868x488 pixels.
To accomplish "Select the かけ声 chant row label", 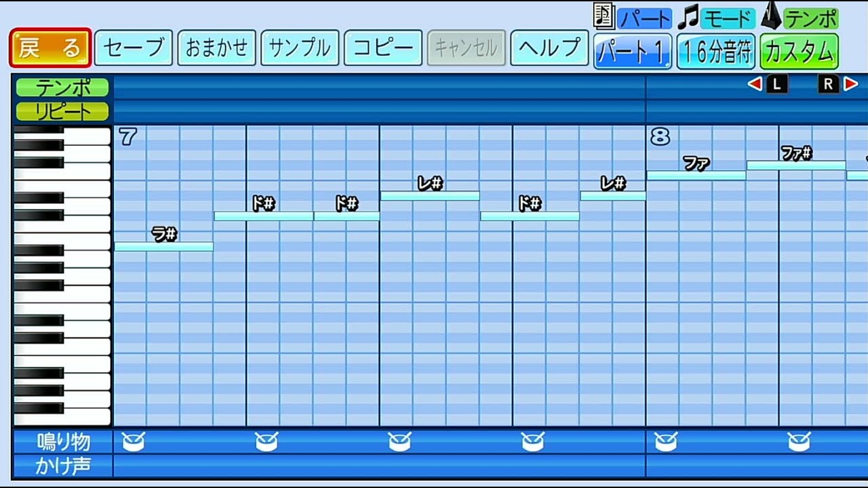I will (x=63, y=466).
